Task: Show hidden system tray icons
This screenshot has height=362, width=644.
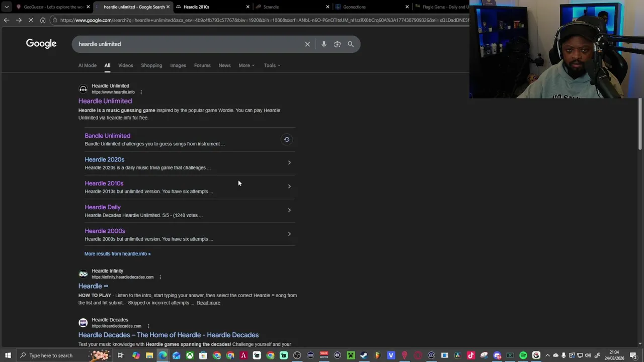Action: pos(547,355)
